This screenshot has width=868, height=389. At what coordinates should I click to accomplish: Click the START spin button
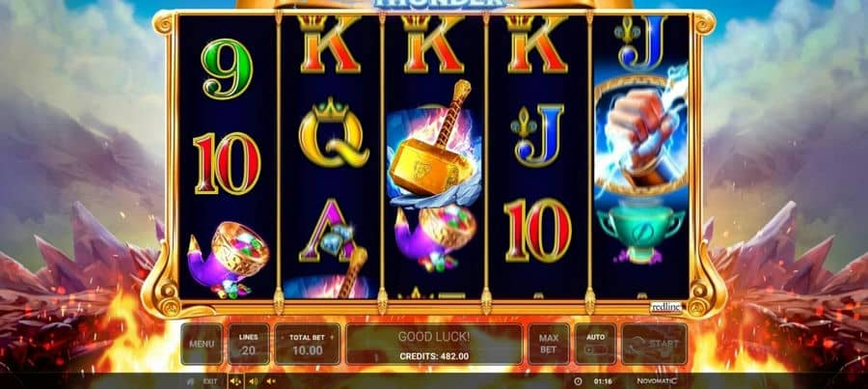pyautogui.click(x=654, y=344)
